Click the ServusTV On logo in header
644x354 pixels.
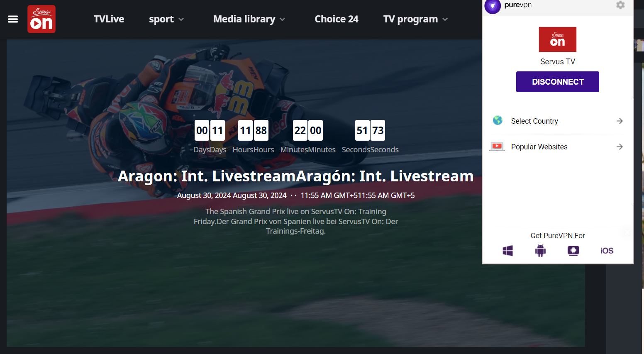point(41,19)
